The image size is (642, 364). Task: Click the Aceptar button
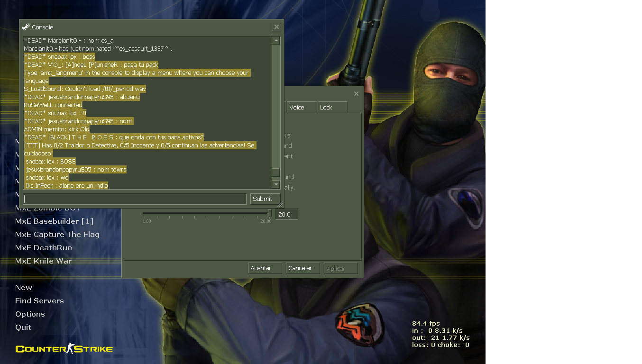click(265, 268)
